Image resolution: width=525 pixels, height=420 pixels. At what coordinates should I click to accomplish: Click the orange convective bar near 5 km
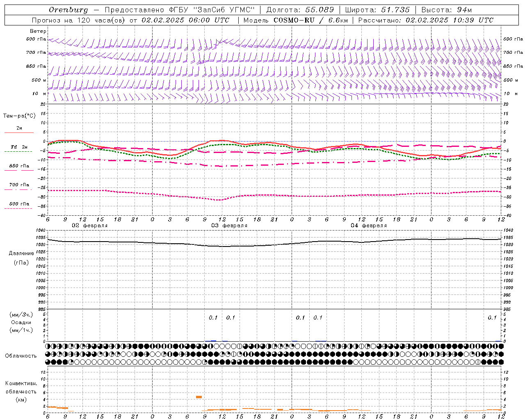pos(199,397)
